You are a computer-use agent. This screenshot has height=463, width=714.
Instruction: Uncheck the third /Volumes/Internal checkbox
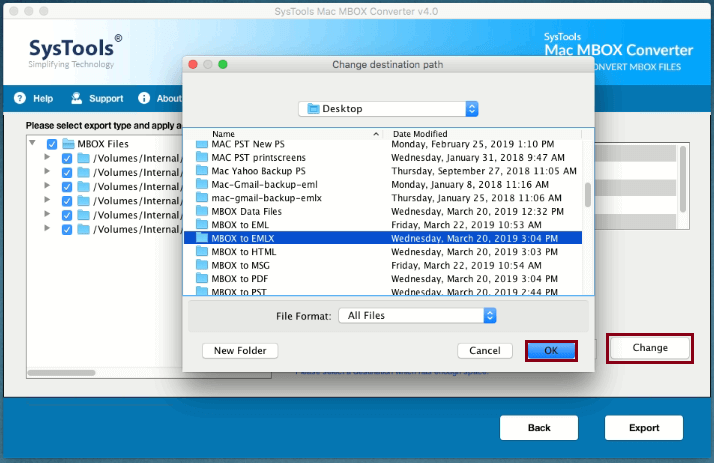(x=66, y=187)
